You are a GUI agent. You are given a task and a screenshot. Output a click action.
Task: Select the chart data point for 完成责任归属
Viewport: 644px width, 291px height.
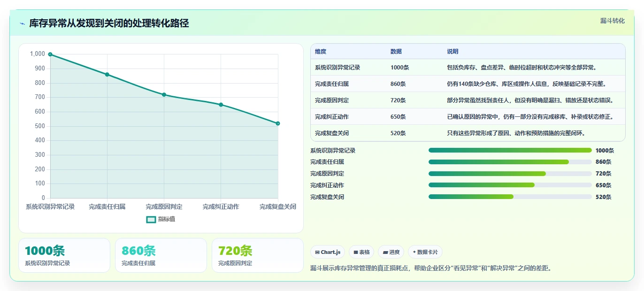point(107,75)
